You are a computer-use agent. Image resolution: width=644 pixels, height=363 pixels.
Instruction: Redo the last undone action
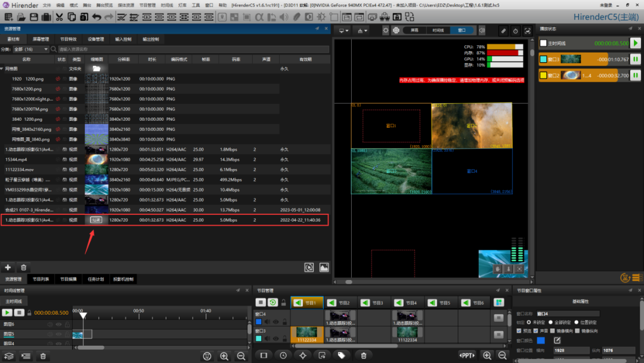point(109,17)
